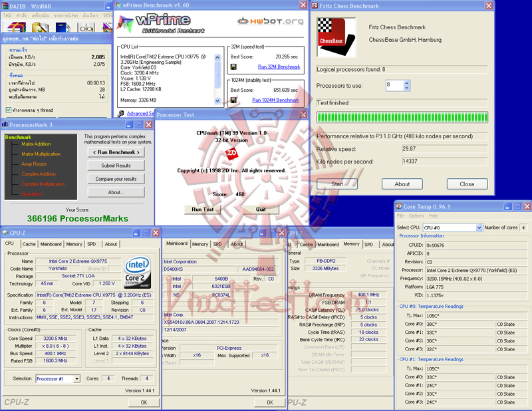
Task: Click the Processors to use field showing 8
Action: (x=394, y=85)
